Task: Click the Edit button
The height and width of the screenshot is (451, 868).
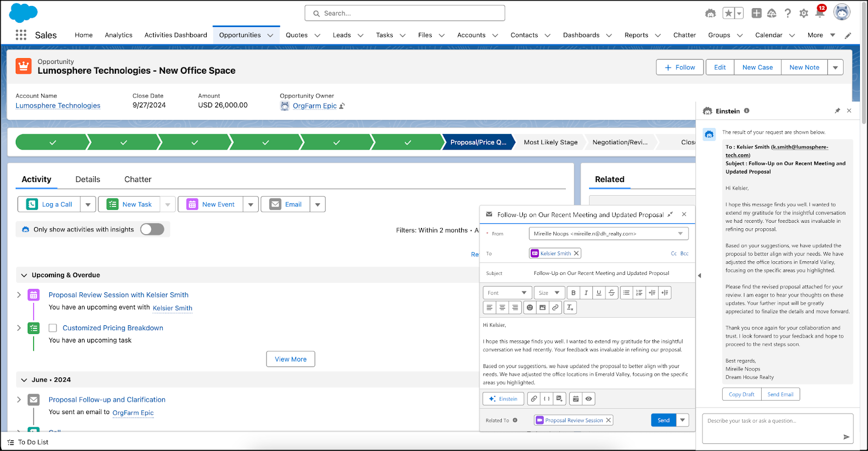Action: pyautogui.click(x=720, y=67)
